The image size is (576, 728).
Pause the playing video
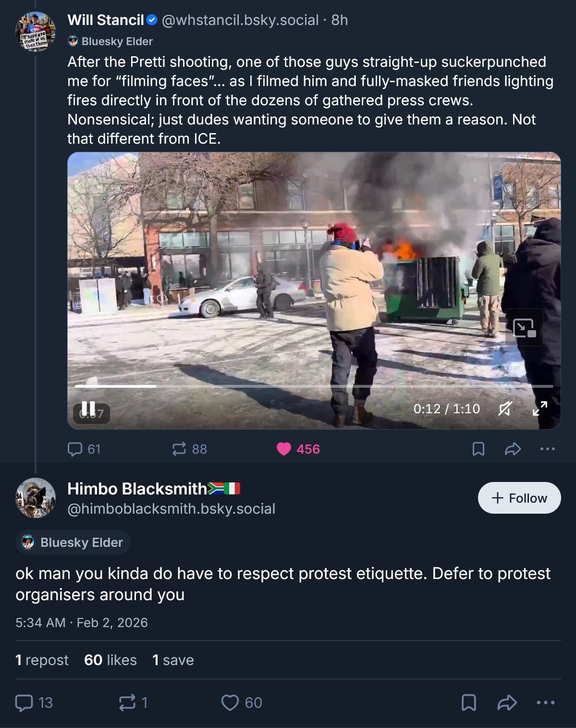point(88,408)
